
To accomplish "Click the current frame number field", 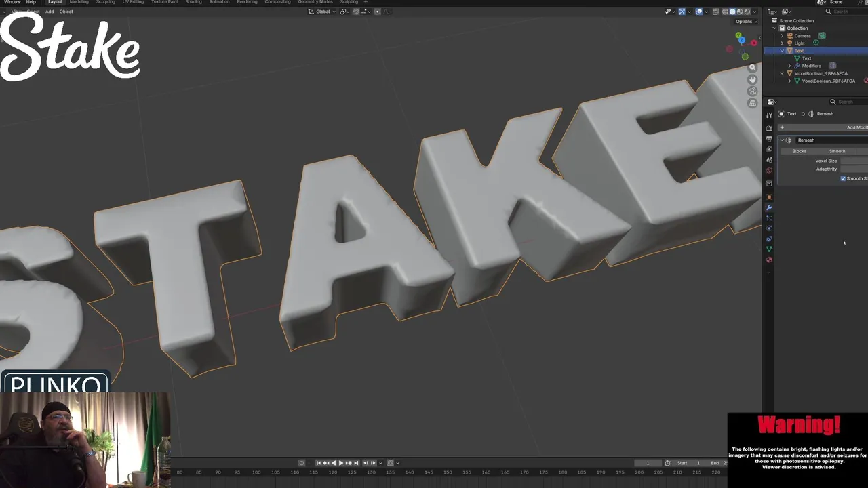I will [x=648, y=463].
